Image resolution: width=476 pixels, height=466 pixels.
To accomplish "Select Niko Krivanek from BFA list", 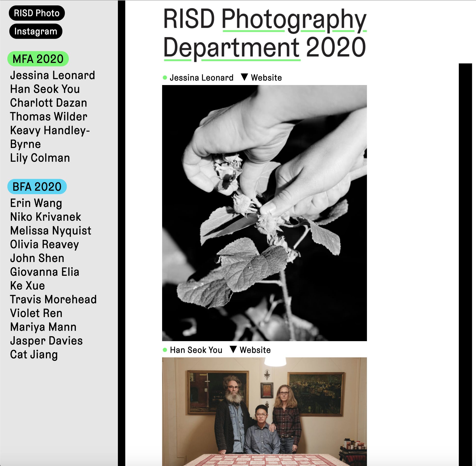I will (46, 217).
